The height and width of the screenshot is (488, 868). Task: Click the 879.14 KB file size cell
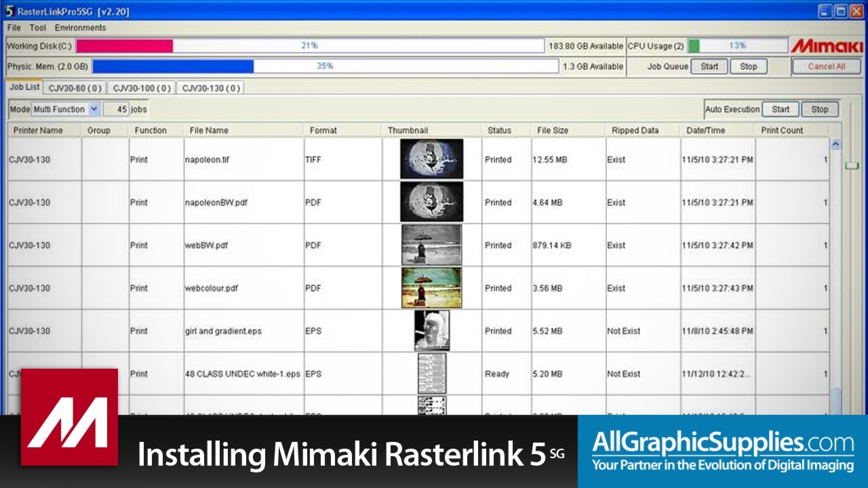click(x=568, y=245)
